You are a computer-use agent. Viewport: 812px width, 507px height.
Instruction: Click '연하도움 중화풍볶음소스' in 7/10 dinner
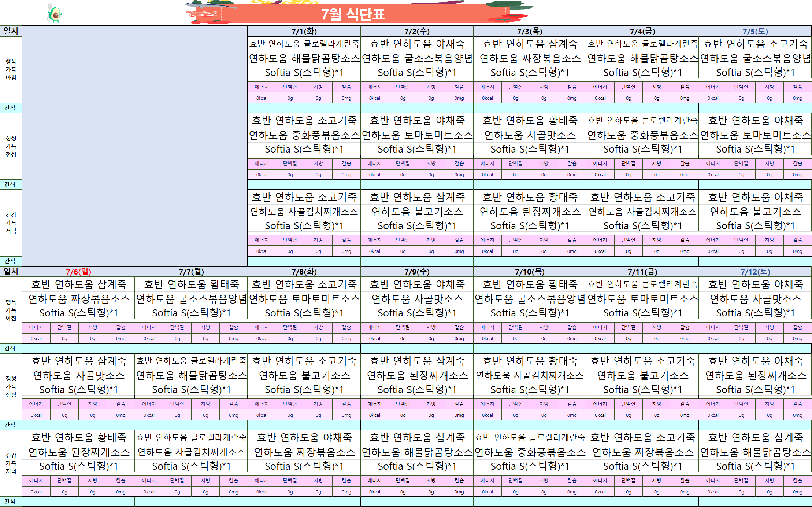click(x=530, y=452)
